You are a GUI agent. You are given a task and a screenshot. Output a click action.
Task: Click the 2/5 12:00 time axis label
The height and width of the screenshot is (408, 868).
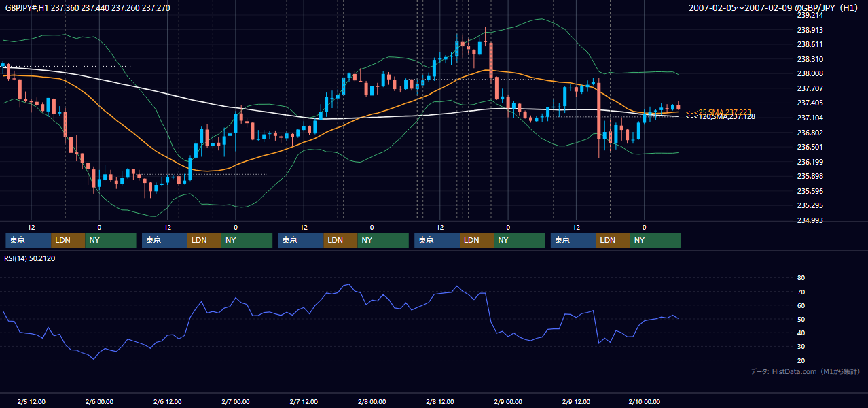tap(31, 401)
